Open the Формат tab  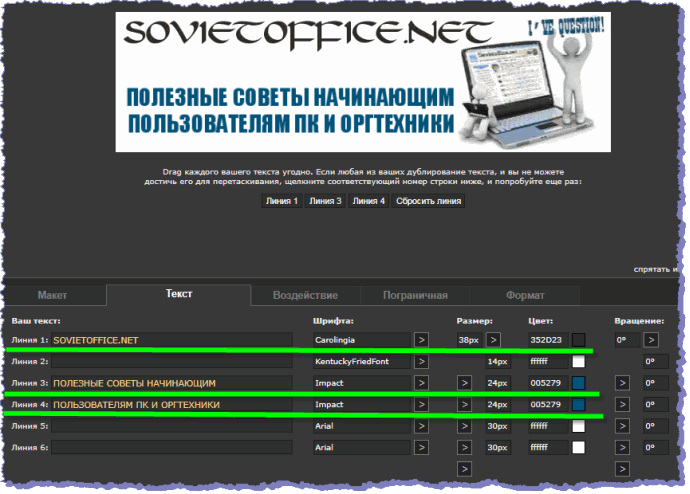point(525,295)
